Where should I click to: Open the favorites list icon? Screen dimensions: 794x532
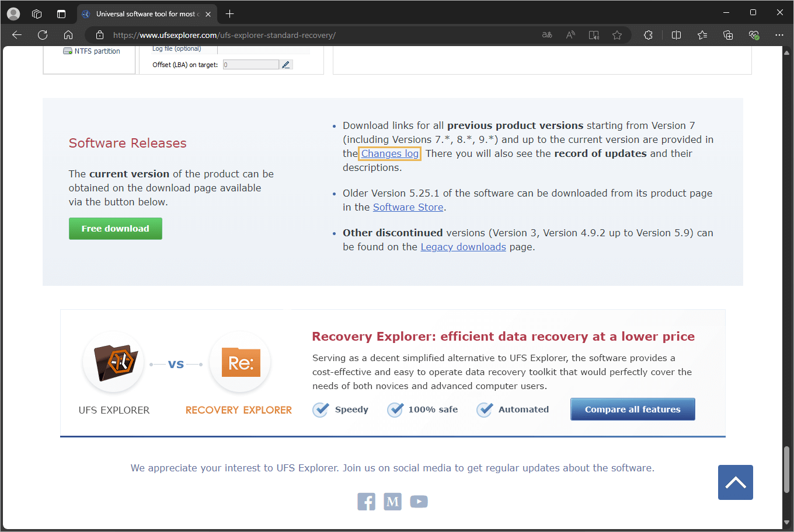(x=702, y=35)
